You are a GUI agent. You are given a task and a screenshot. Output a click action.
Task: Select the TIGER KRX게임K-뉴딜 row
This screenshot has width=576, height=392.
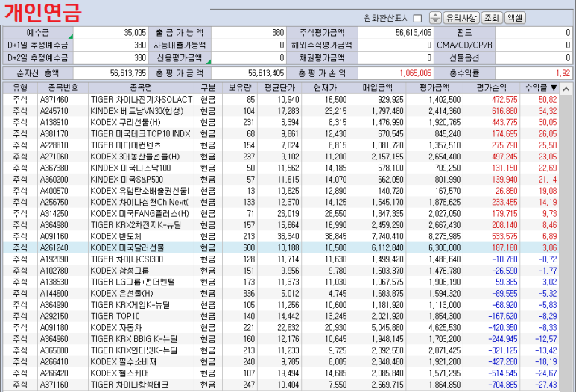click(x=281, y=305)
